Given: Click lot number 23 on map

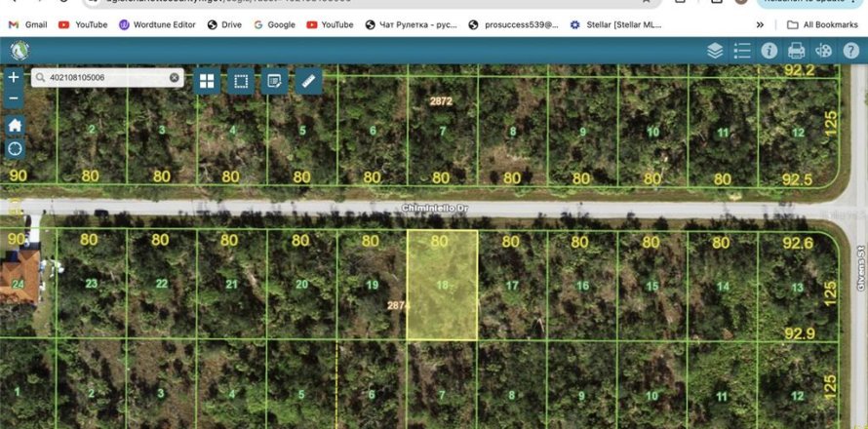Looking at the screenshot, I should pos(92,284).
